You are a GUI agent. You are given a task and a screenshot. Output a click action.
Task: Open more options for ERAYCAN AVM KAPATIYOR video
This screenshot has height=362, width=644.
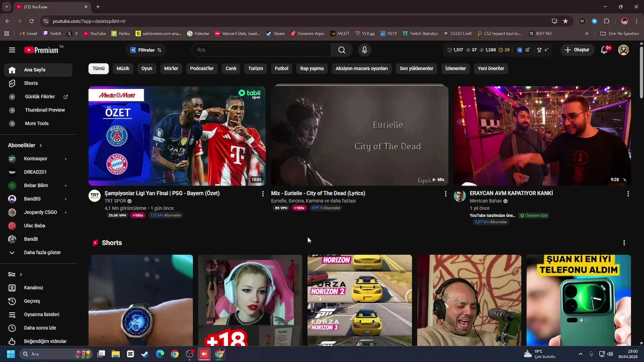(x=628, y=194)
